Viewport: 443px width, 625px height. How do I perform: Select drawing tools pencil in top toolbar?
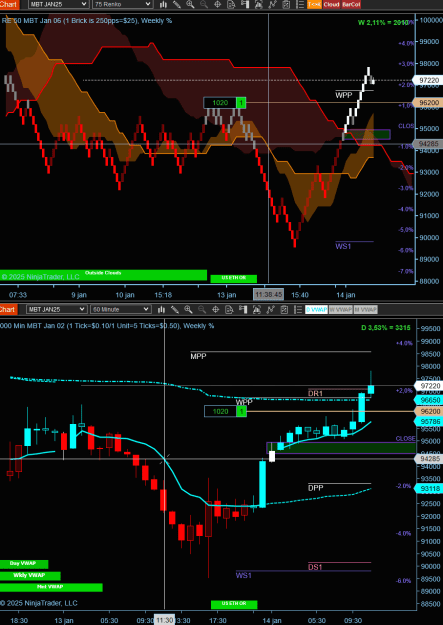tap(177, 4)
